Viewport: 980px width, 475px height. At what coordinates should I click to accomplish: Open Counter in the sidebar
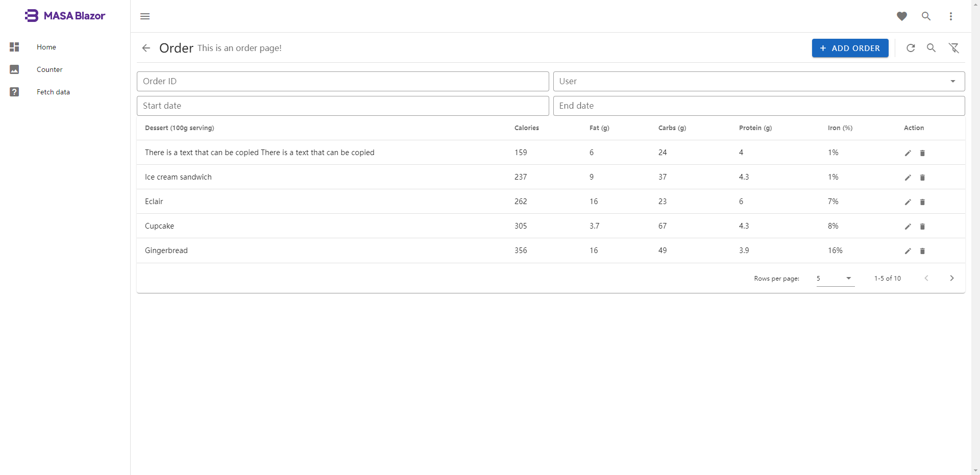pyautogui.click(x=50, y=69)
